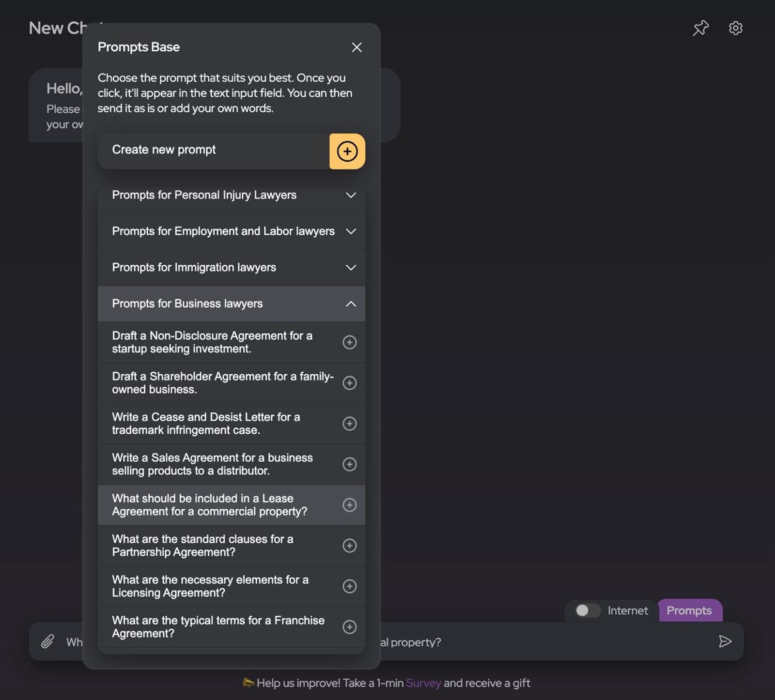Open settings via the gear icon
The height and width of the screenshot is (700, 775).
coord(735,28)
